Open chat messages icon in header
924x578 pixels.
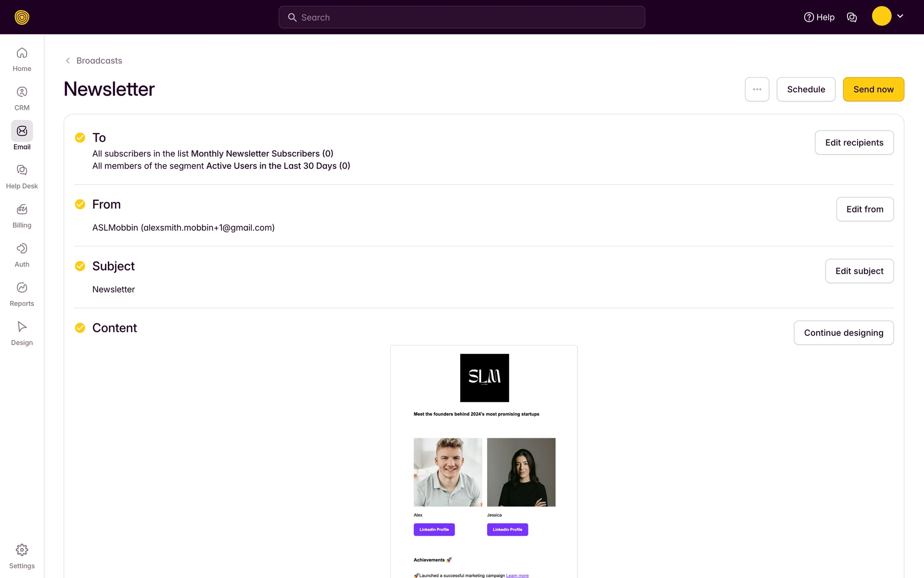click(x=852, y=17)
